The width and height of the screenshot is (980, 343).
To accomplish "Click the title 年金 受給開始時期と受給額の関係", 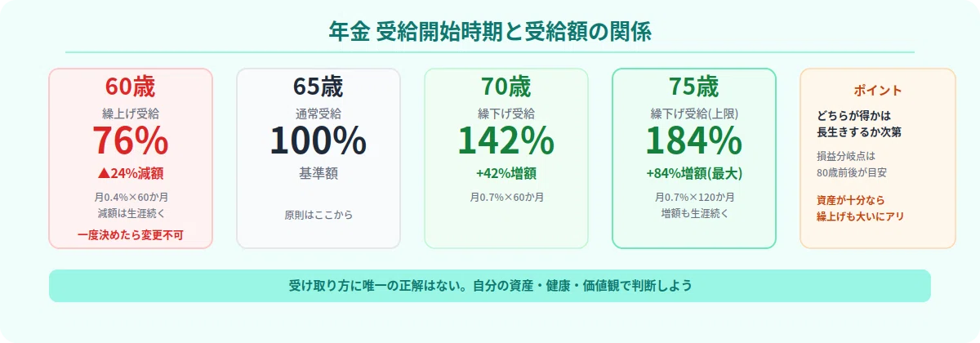I will point(490,30).
